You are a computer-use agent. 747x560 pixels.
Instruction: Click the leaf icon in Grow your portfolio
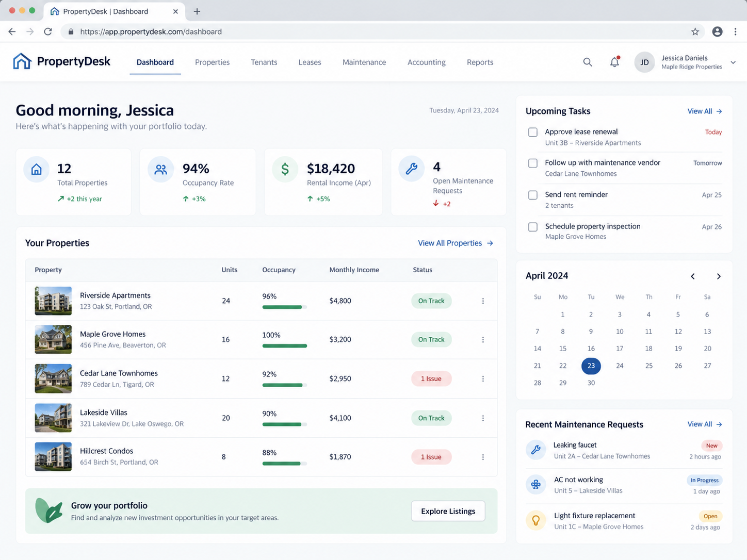48,510
